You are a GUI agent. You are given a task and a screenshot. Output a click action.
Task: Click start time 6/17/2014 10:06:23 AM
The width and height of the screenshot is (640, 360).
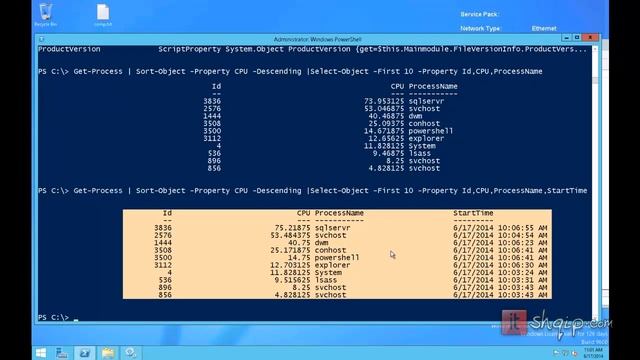point(500,242)
